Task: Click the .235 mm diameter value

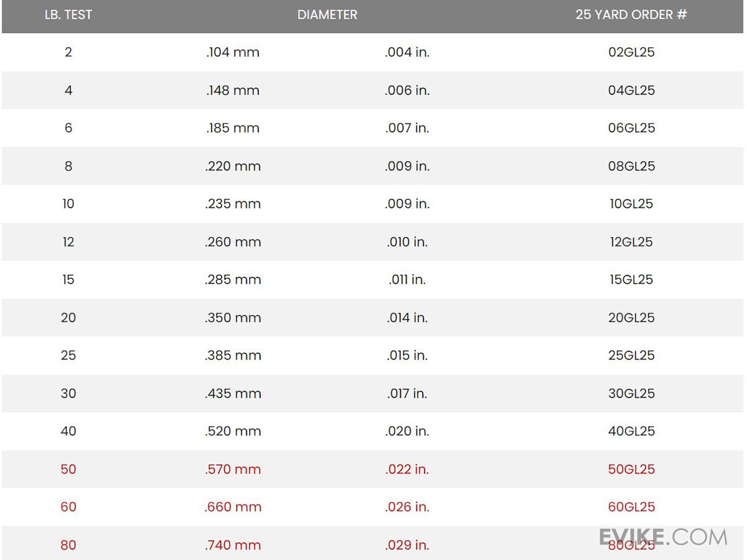Action: [233, 204]
